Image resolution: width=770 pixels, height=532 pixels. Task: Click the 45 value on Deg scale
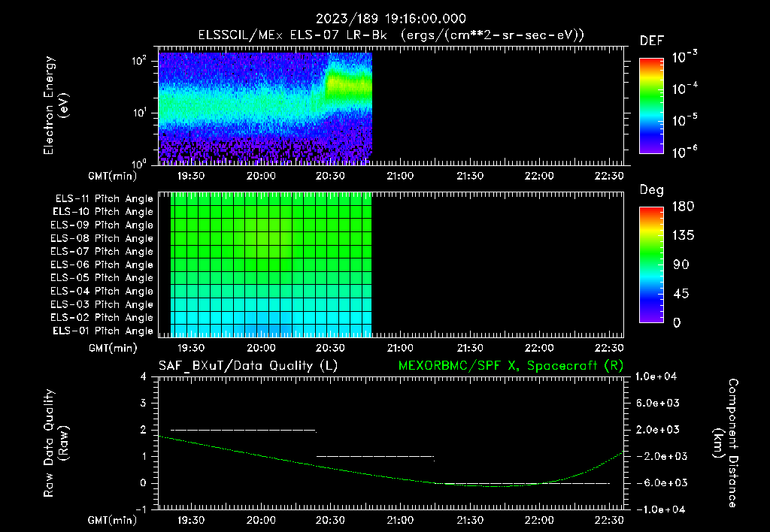(x=683, y=294)
